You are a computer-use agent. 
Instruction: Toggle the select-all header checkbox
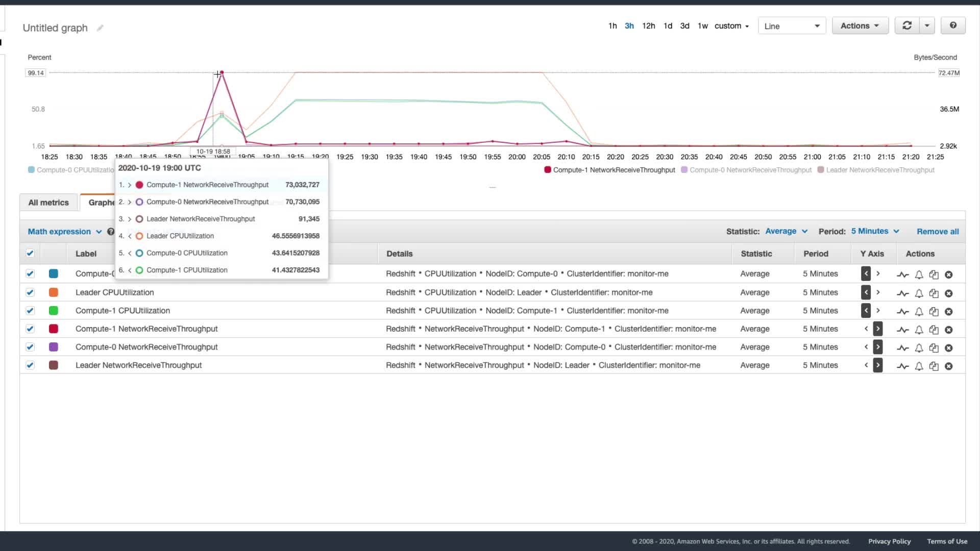click(30, 253)
